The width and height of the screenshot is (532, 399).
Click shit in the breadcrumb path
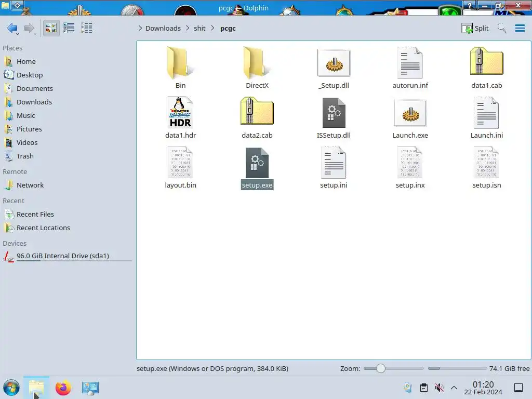point(199,28)
